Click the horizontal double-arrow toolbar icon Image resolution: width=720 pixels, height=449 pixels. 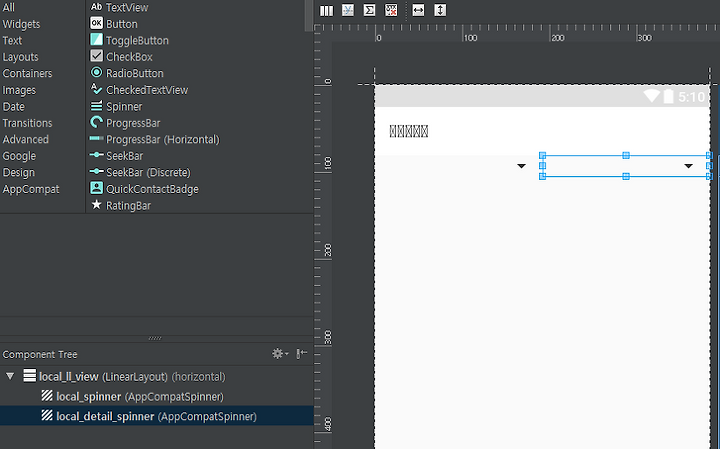coord(418,10)
